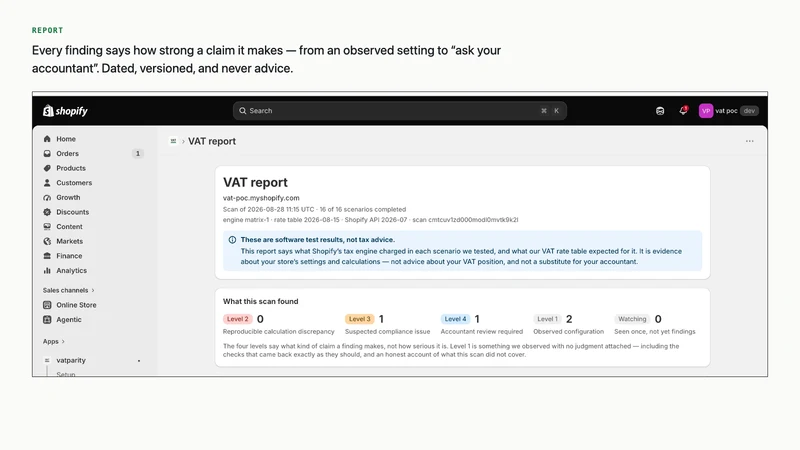Open Customers
The width and height of the screenshot is (800, 450).
(74, 183)
